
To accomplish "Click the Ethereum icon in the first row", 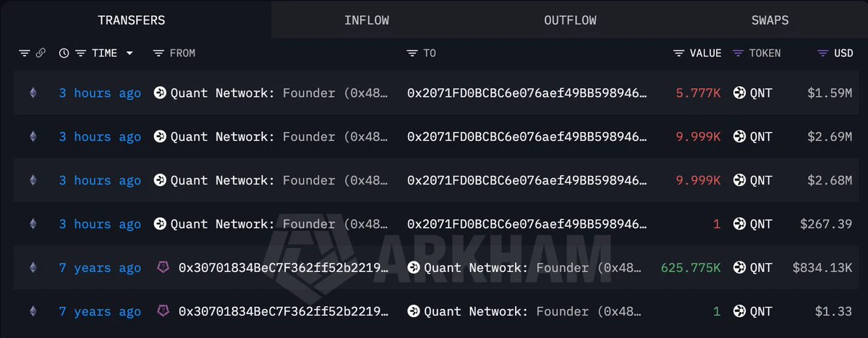I will (33, 93).
